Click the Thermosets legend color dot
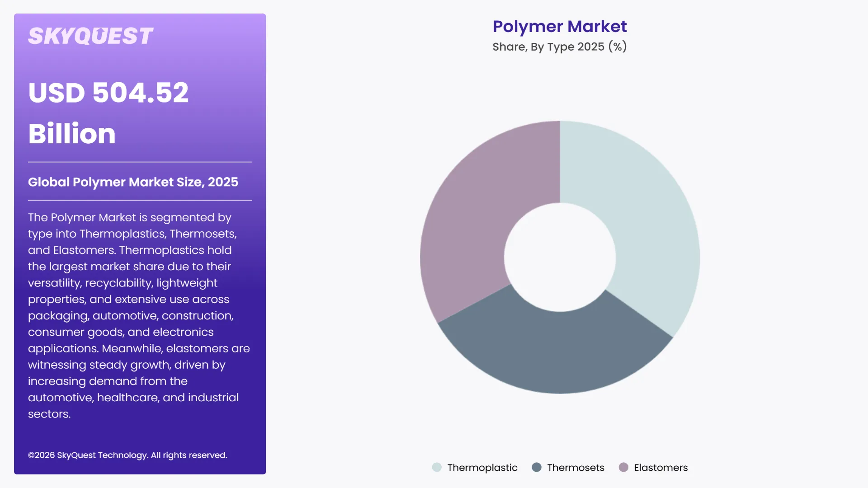The width and height of the screenshot is (868, 488). (537, 467)
